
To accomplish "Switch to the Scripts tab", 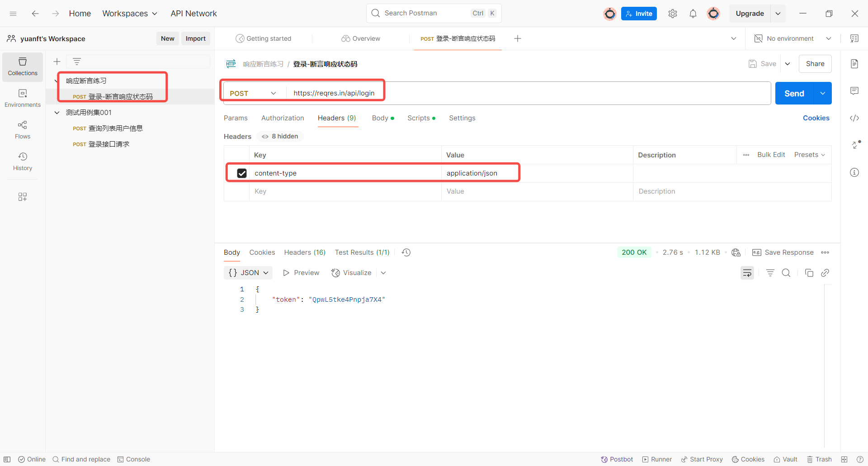I will coord(421,118).
